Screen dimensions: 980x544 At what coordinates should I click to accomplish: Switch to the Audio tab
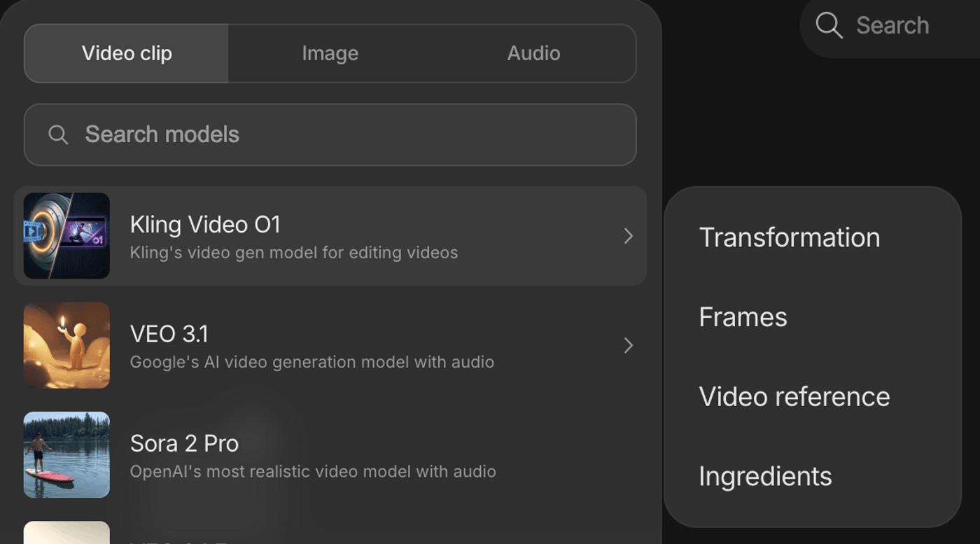pos(533,53)
